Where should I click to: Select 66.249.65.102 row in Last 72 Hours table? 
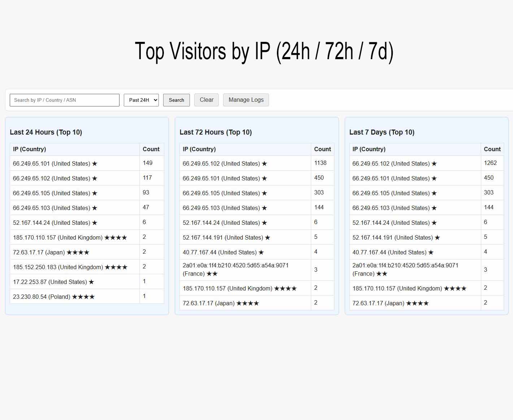coord(257,163)
